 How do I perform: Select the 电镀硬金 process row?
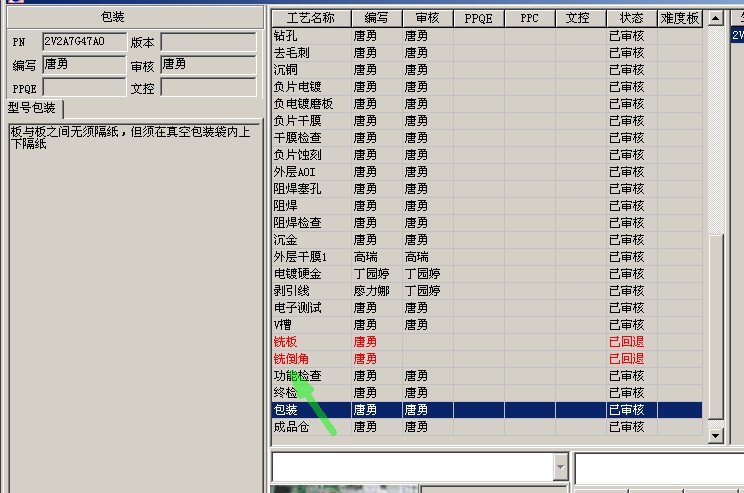487,274
